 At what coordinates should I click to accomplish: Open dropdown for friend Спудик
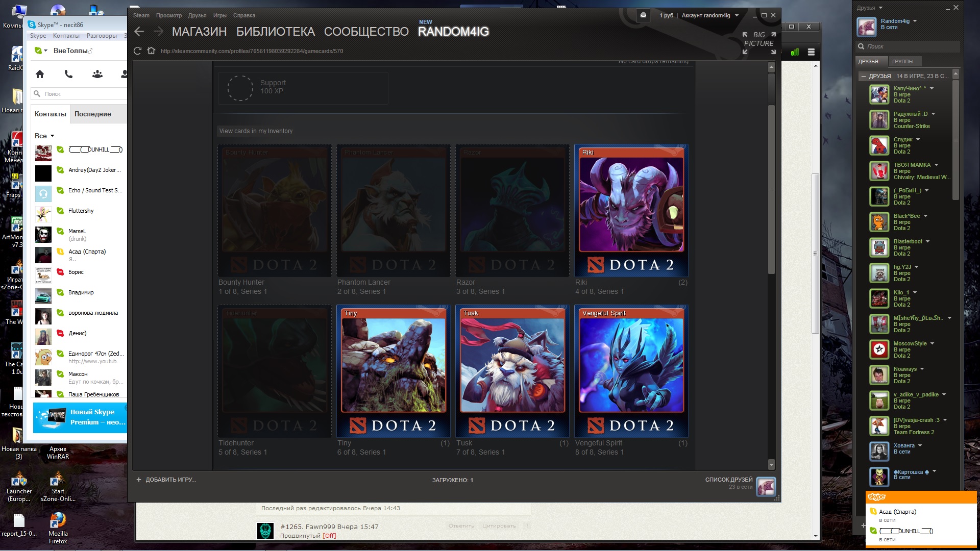point(918,139)
